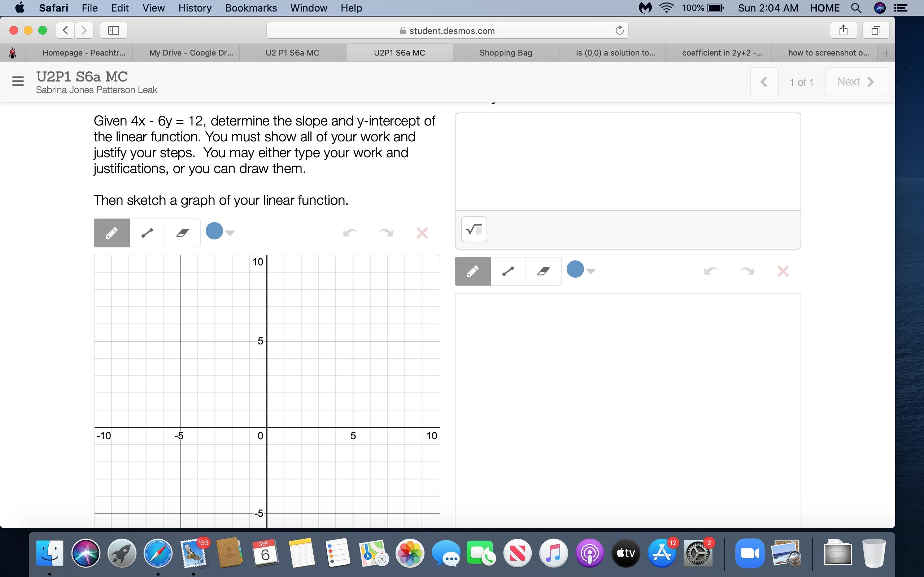Select the pencil tool above the coordinate graph
Image resolution: width=924 pixels, height=577 pixels.
coord(112,233)
